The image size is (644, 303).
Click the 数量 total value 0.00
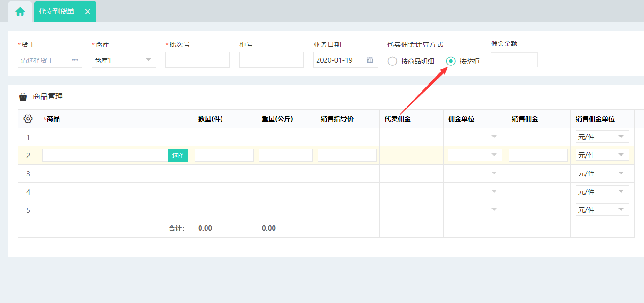[x=205, y=228]
